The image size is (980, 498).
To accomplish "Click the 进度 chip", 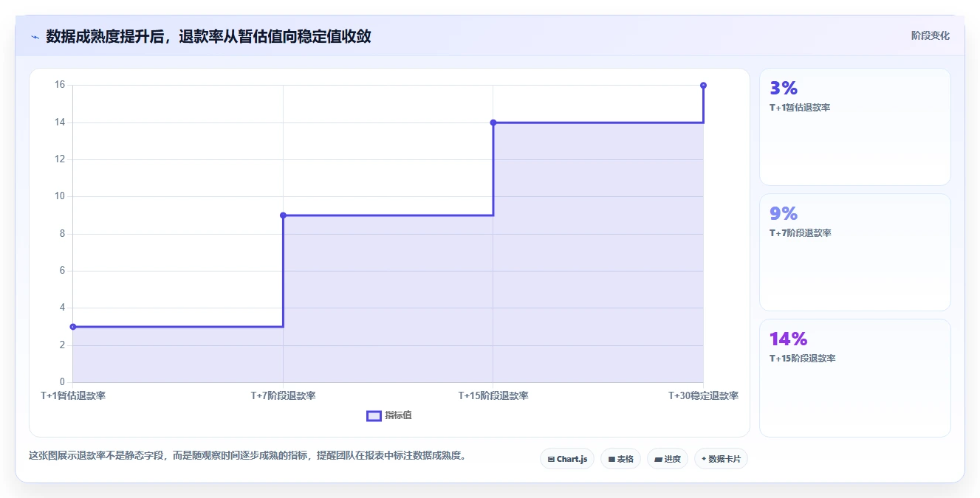I will tap(668, 459).
